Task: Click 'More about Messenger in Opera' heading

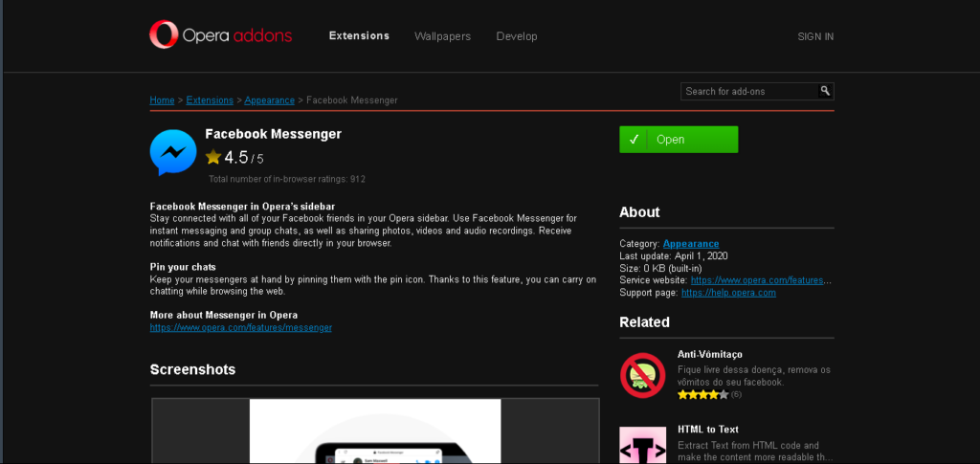Action: (x=224, y=315)
